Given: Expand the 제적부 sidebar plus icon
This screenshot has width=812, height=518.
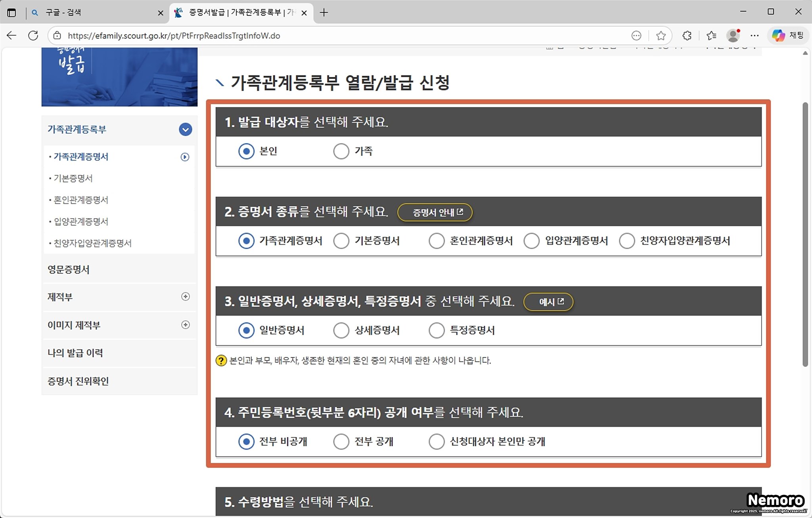Looking at the screenshot, I should click(185, 297).
